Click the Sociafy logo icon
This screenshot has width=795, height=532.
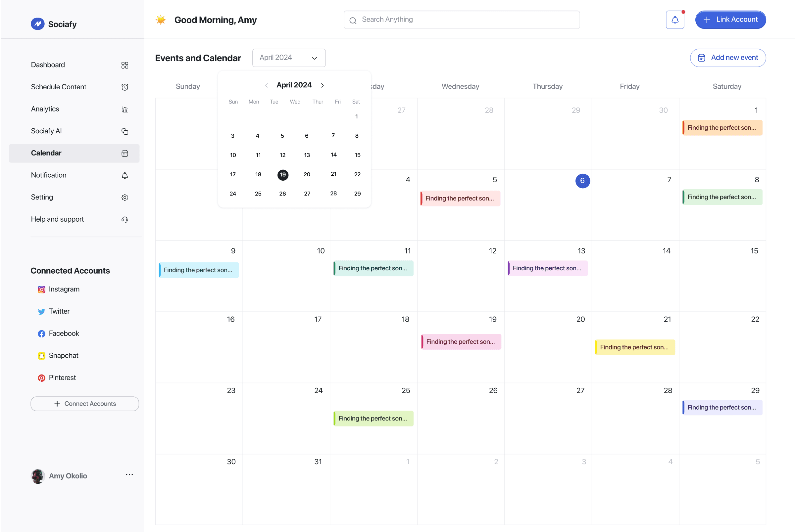click(38, 24)
